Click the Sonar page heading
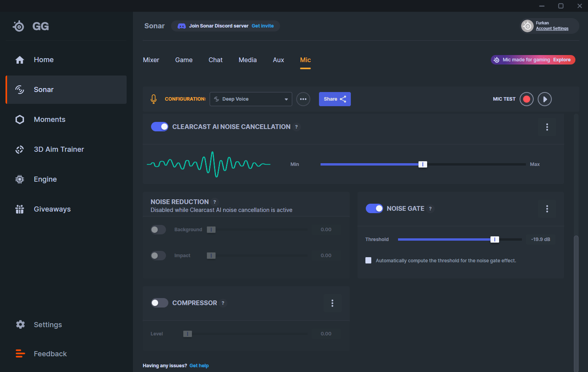Viewport: 588px width, 372px height. click(155, 26)
